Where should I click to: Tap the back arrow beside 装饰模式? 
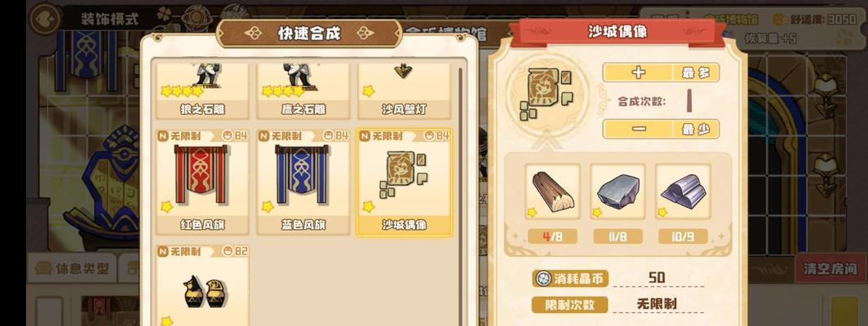click(45, 18)
